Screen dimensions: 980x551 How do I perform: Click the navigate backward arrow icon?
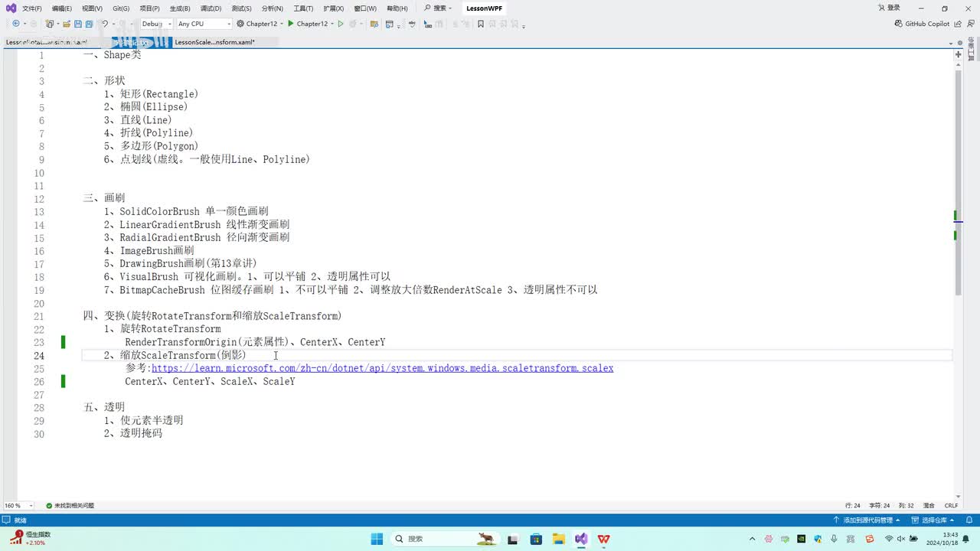(15, 24)
